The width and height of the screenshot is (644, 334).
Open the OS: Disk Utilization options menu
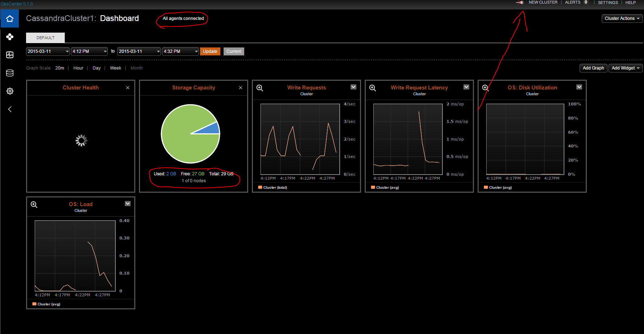pos(579,87)
